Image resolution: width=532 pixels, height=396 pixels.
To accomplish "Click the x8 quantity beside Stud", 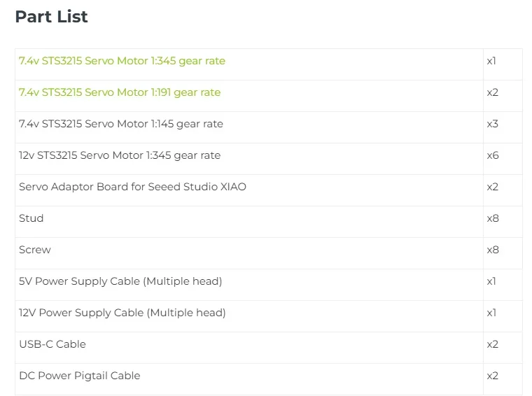I will click(x=492, y=218).
